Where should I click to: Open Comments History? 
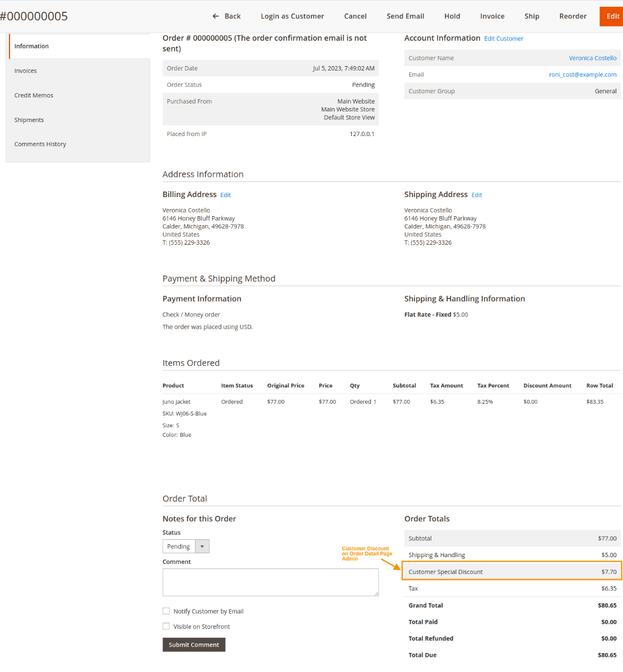40,144
